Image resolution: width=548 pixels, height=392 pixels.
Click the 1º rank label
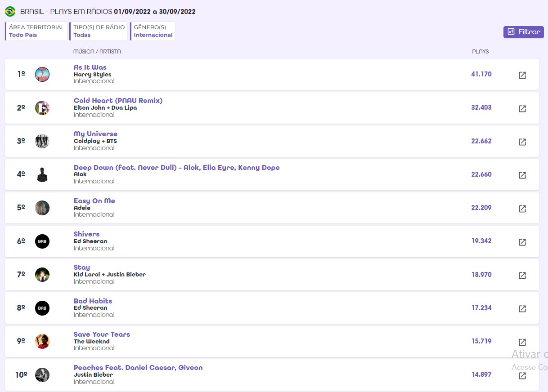pyautogui.click(x=21, y=74)
